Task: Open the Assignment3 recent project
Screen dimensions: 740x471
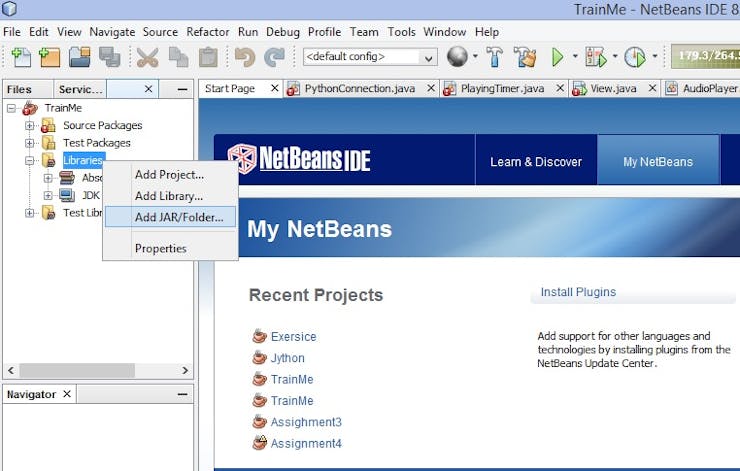Action: (x=306, y=422)
